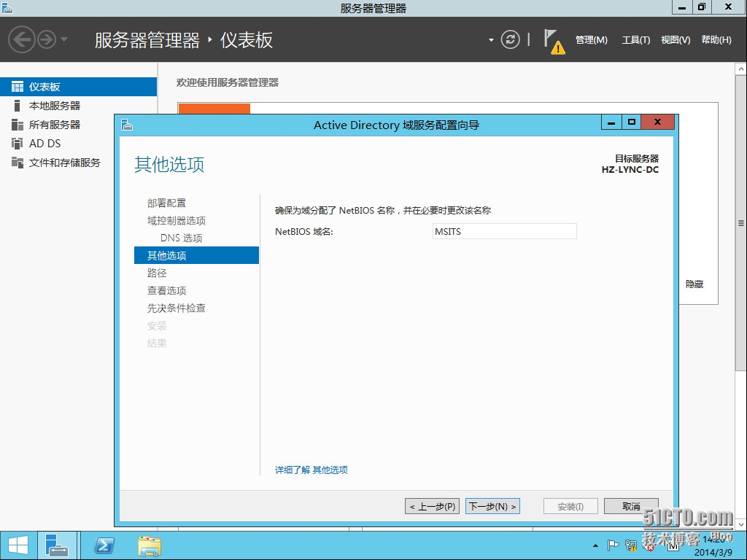747x560 pixels.
Task: Maximize the AD configuration wizard window
Action: pyautogui.click(x=631, y=122)
